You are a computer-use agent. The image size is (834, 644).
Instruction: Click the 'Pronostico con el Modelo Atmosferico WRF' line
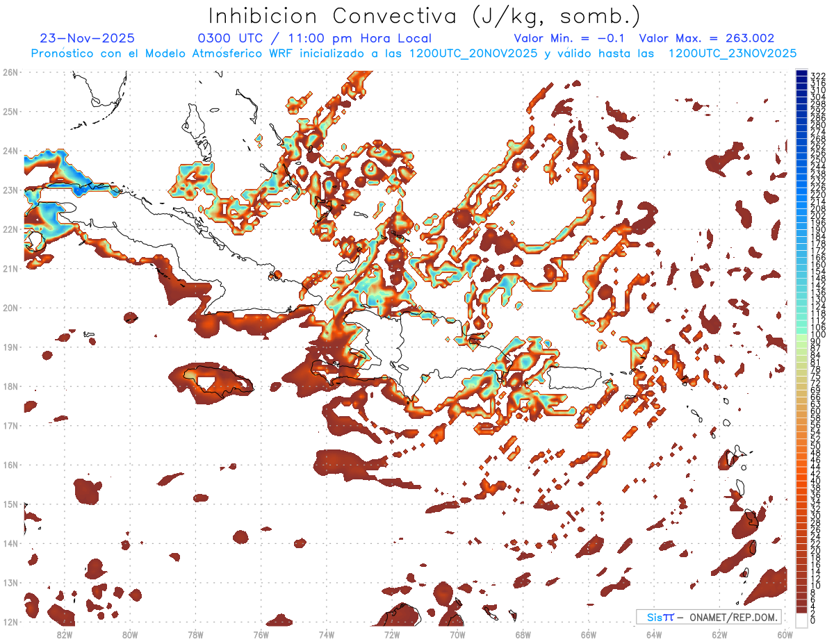414,53
